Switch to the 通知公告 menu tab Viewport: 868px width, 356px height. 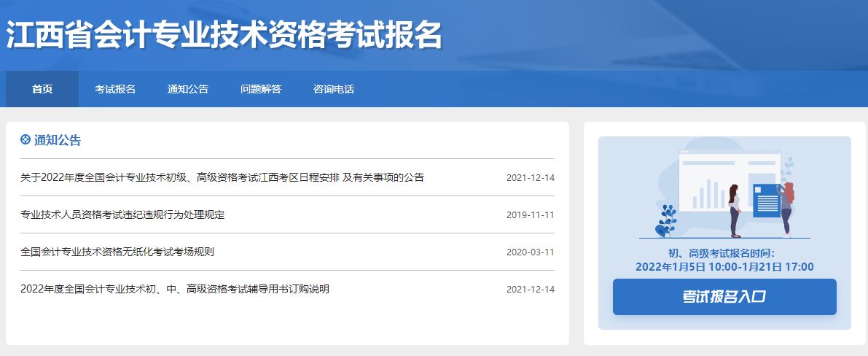pos(188,89)
